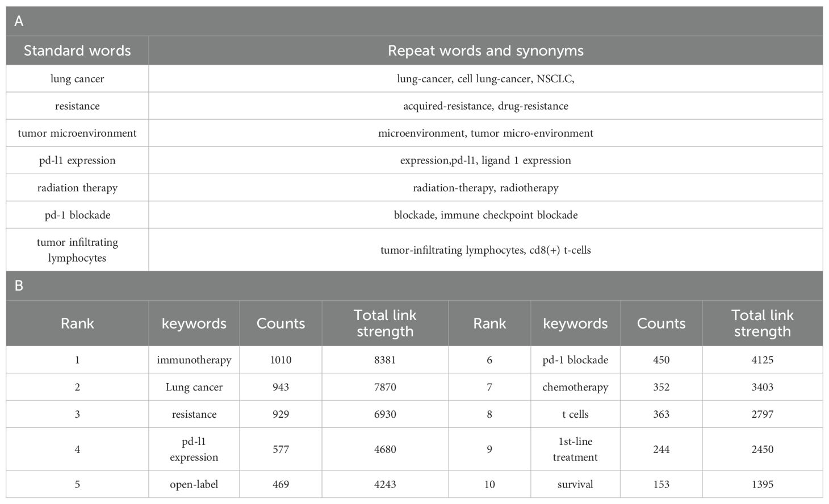Screen dimensions: 829x504
Task: Click the total link strength value 8381
Action: pyautogui.click(x=385, y=360)
